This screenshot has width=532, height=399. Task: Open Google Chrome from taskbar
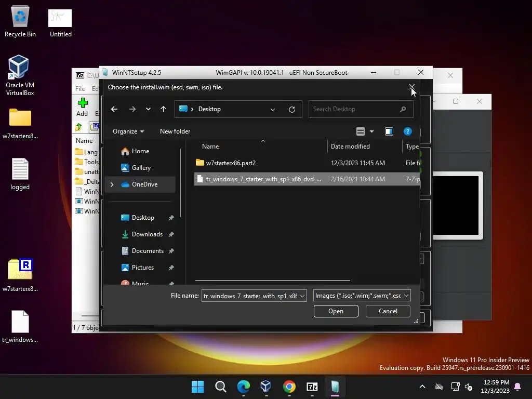pos(289,387)
